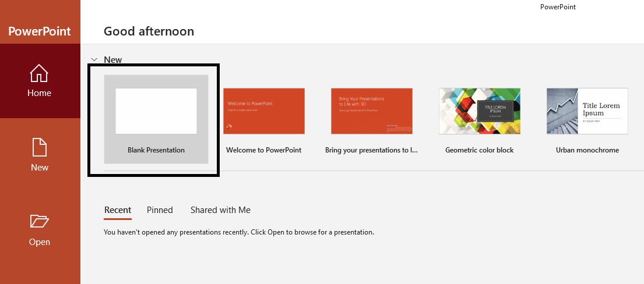
Task: Switch to the Recent tab
Action: tap(118, 210)
